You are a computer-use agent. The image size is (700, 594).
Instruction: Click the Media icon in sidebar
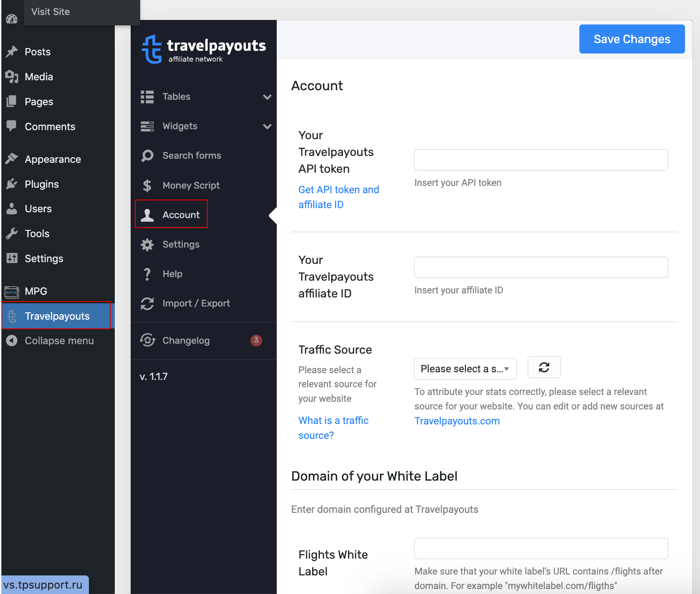coord(12,77)
